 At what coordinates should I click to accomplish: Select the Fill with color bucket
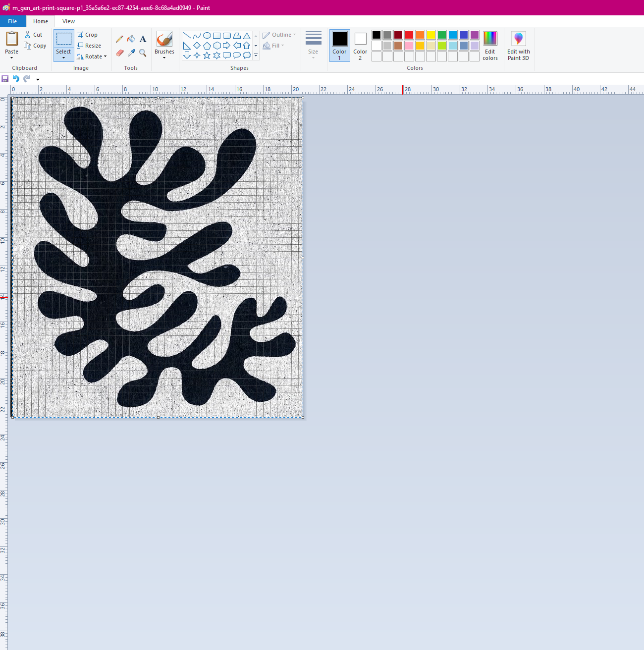click(x=131, y=39)
